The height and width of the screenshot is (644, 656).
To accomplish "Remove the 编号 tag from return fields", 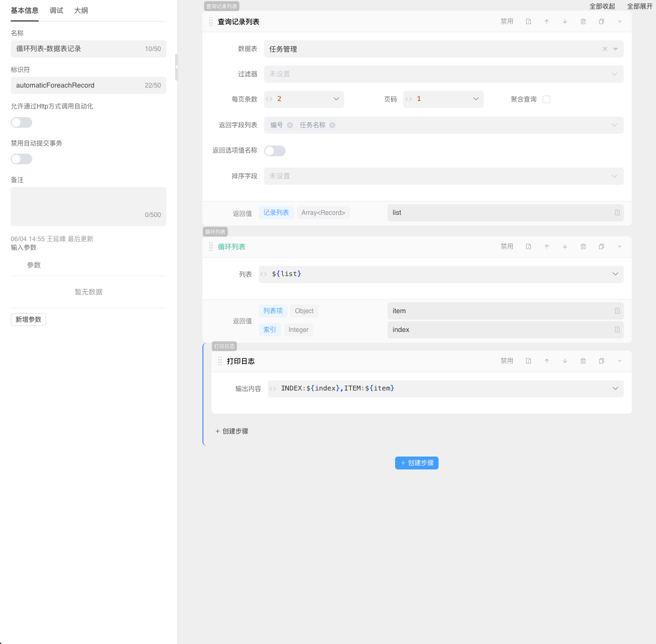I will tap(290, 125).
